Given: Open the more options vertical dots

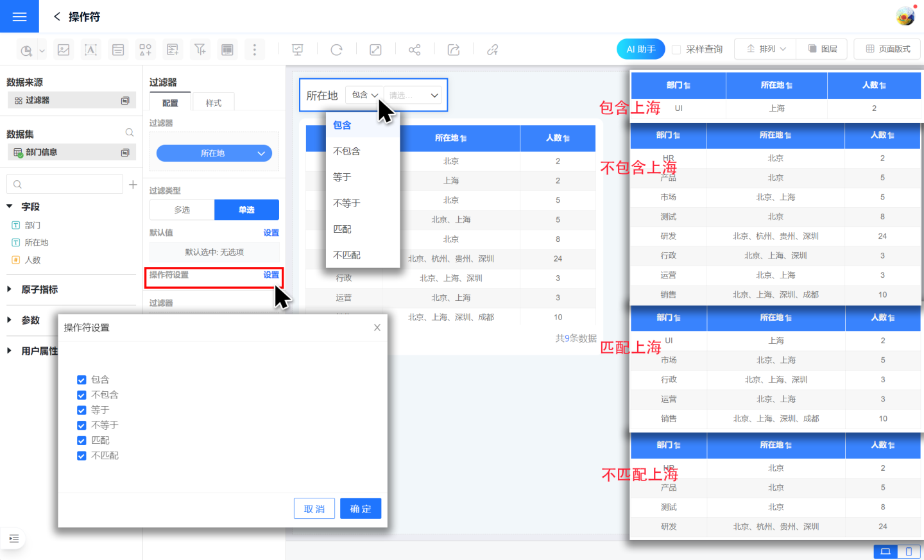Looking at the screenshot, I should point(254,49).
